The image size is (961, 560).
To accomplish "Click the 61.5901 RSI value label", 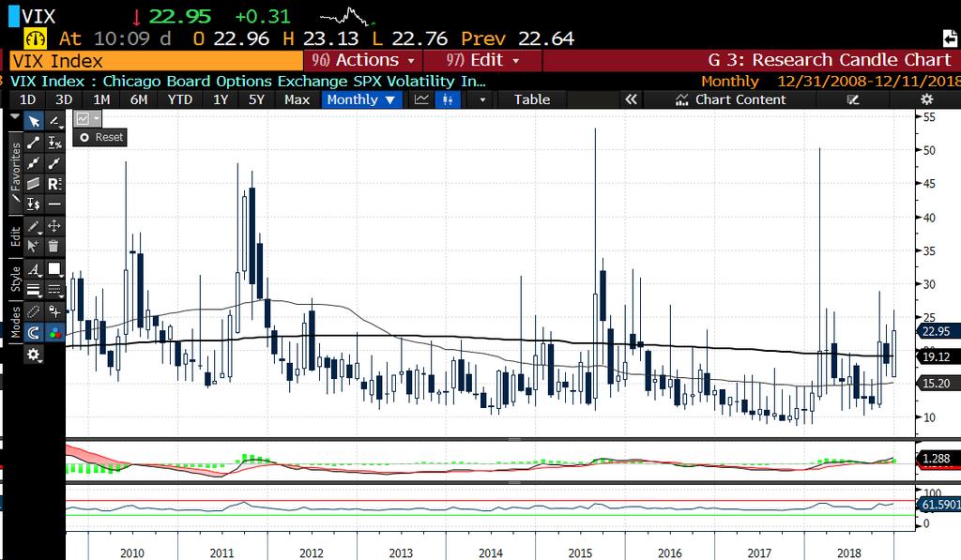I will coord(938,505).
